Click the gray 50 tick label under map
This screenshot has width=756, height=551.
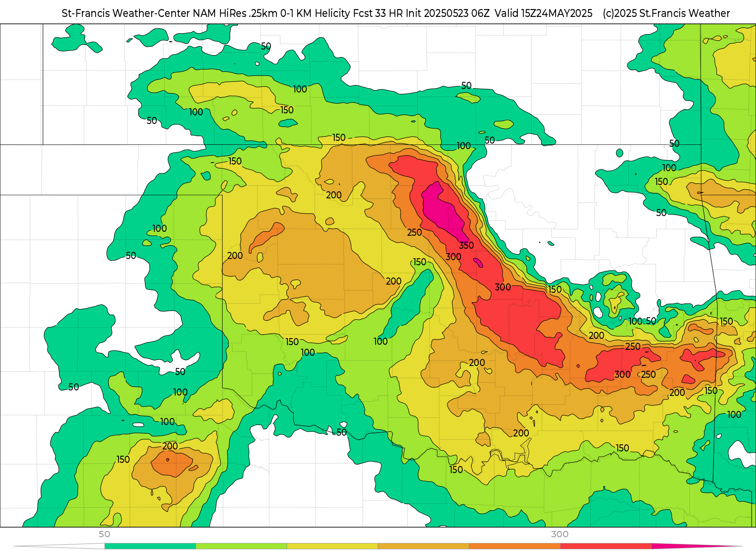click(104, 534)
